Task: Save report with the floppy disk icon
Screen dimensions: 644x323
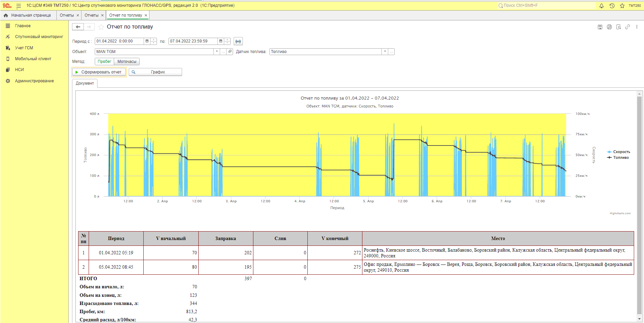Action: [x=600, y=27]
